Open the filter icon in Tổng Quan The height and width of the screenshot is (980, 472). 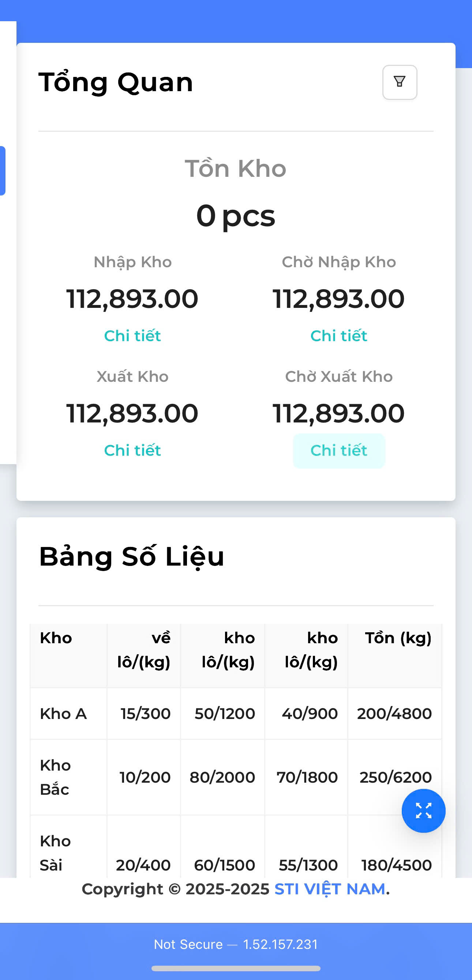tap(399, 82)
